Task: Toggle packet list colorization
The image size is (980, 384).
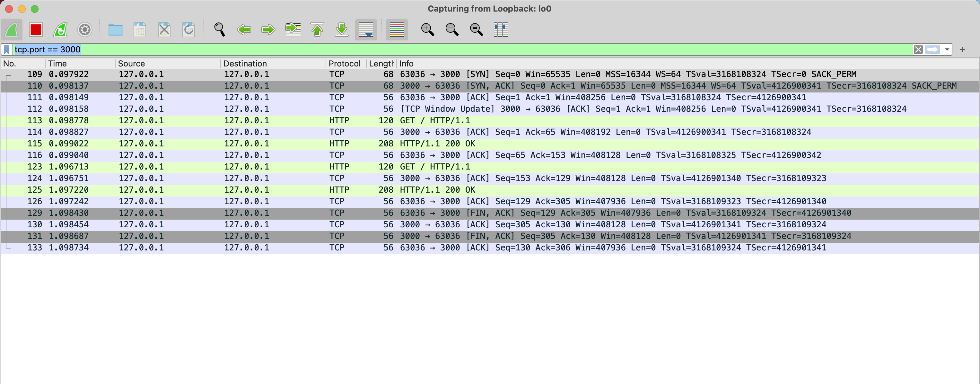Action: [397, 29]
